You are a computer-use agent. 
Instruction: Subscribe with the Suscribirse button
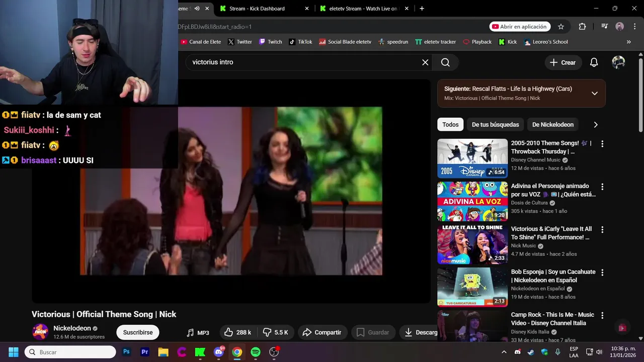138,332
